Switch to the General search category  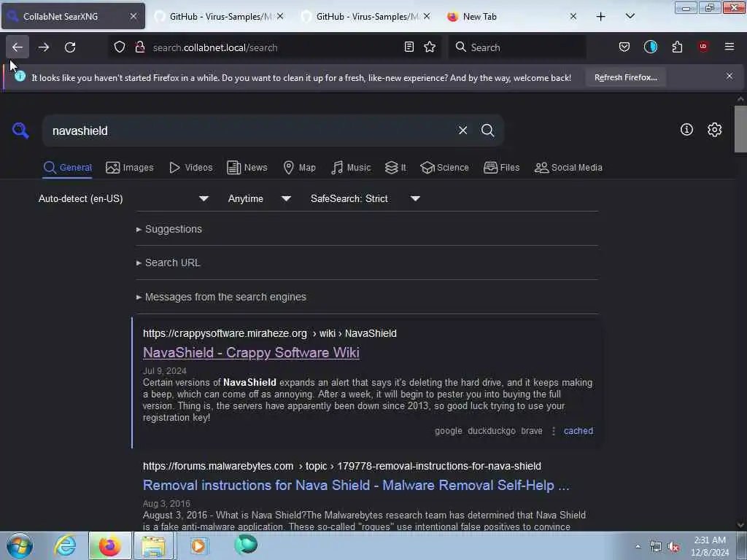pyautogui.click(x=67, y=168)
